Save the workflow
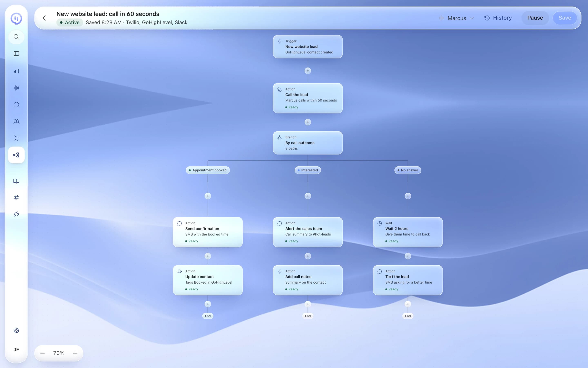This screenshot has height=368, width=588. (x=565, y=18)
